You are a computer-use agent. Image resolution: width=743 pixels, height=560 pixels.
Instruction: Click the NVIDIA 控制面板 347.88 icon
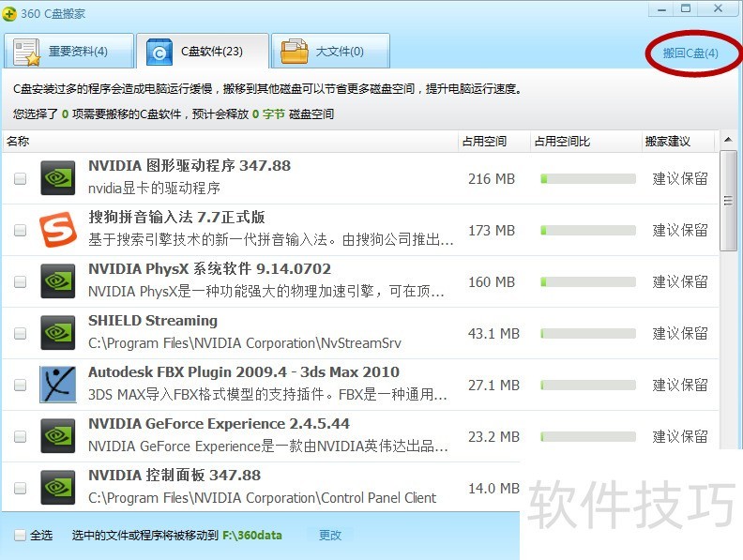(x=58, y=488)
